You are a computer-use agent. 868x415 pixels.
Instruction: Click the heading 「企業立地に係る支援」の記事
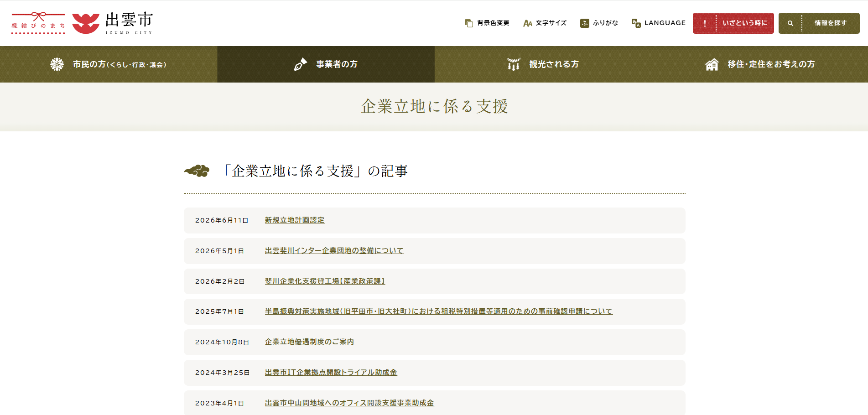[315, 171]
